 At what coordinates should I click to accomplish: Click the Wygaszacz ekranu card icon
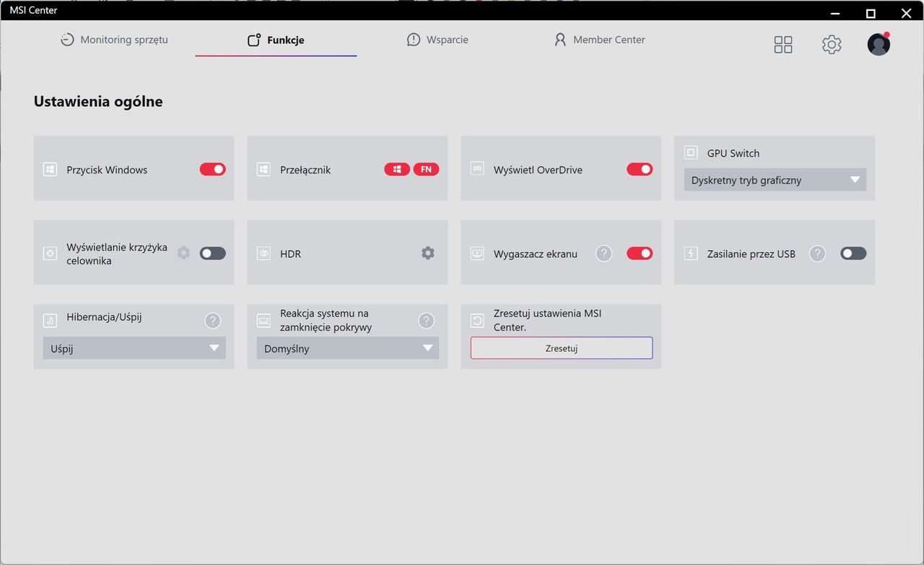(x=477, y=254)
